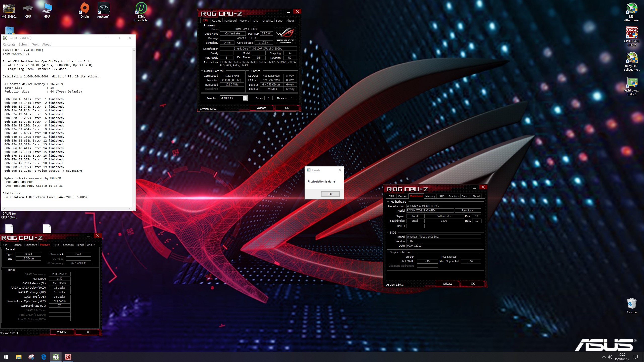Switch to CPU tab in Mainboard CPU-Z window
This screenshot has width=644, height=362.
[391, 196]
